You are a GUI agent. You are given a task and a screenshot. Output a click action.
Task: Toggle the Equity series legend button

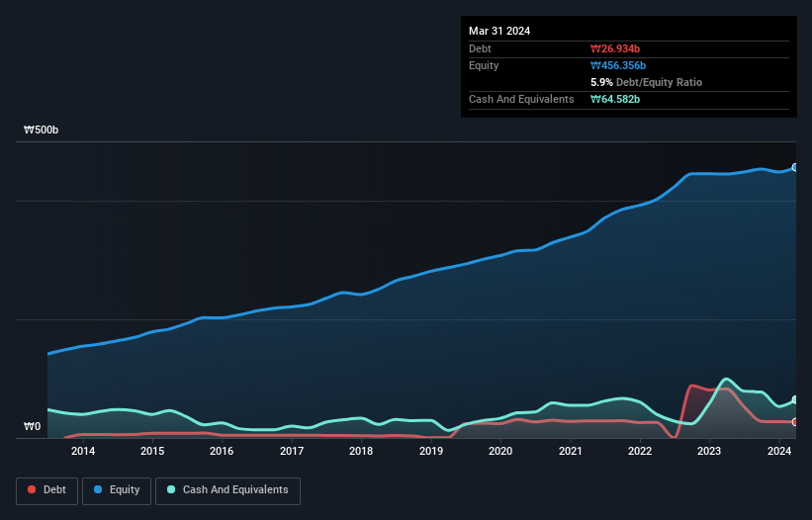point(117,490)
